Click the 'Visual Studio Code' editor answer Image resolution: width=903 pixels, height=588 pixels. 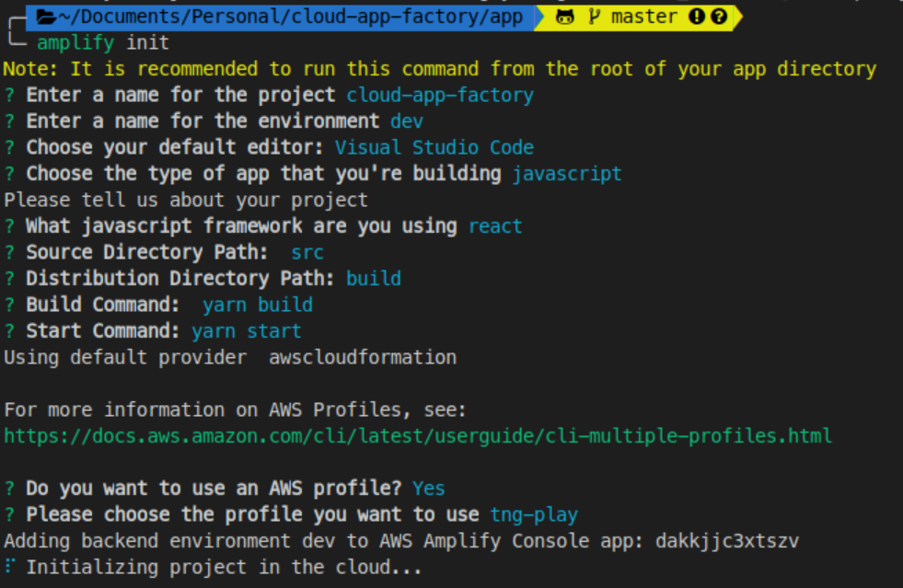pos(434,147)
